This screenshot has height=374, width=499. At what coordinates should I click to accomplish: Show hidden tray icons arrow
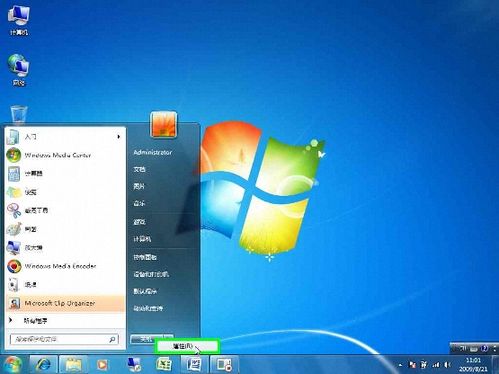[400, 365]
